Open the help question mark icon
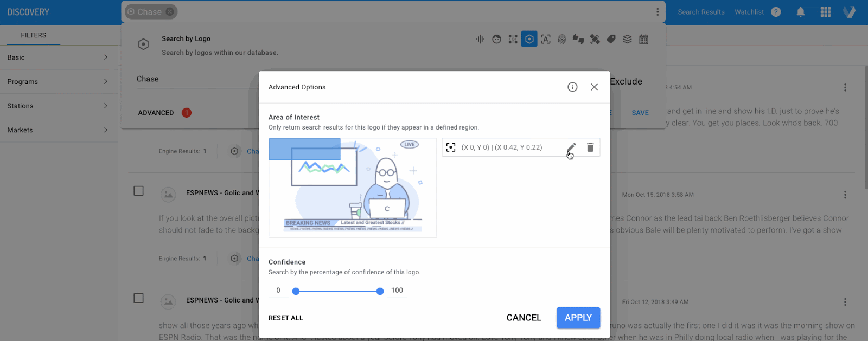This screenshot has height=341, width=868. tap(776, 12)
